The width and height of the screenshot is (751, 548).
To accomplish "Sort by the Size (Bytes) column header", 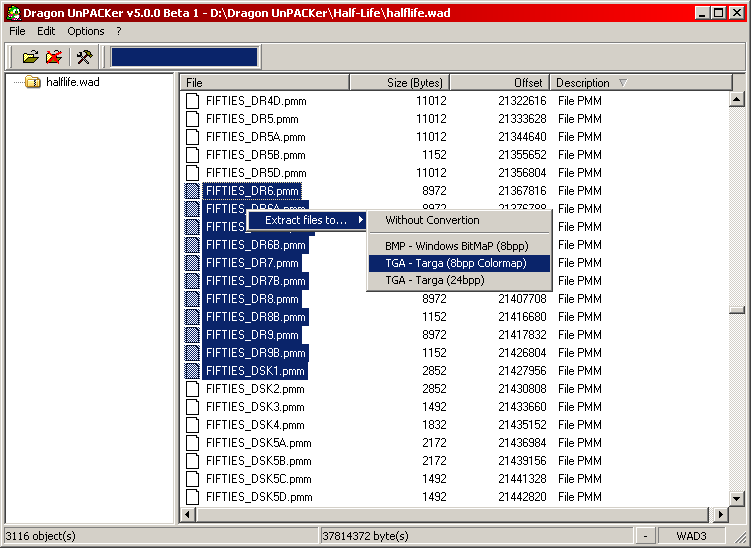I will click(x=399, y=83).
